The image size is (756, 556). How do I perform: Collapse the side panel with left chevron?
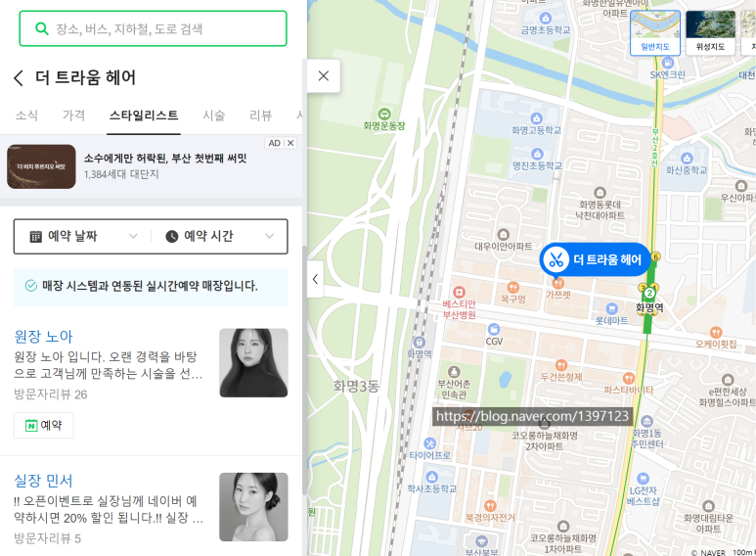[315, 279]
